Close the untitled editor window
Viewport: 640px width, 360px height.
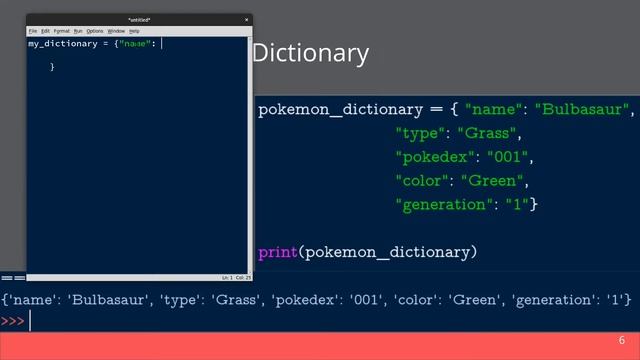(x=247, y=20)
